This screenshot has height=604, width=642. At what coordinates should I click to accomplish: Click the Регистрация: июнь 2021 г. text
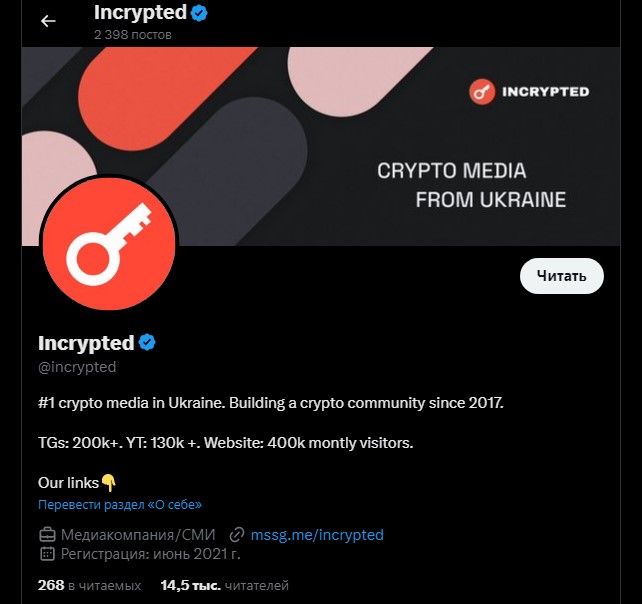[150, 554]
